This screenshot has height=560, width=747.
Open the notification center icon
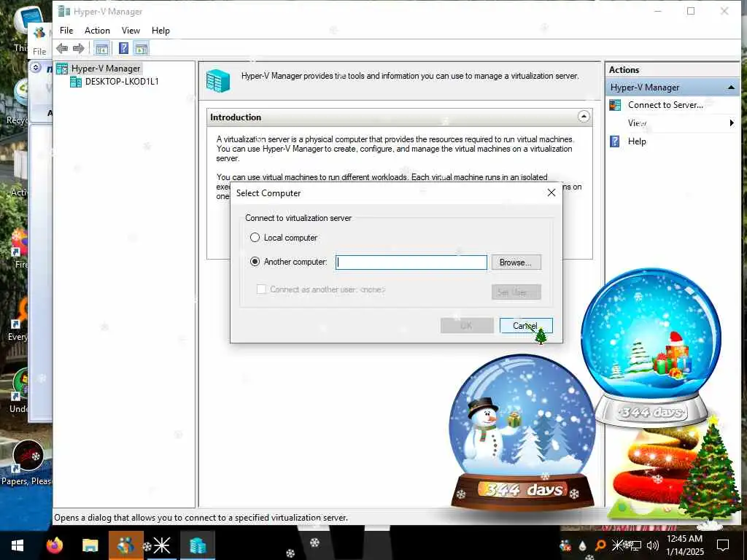[x=723, y=545]
